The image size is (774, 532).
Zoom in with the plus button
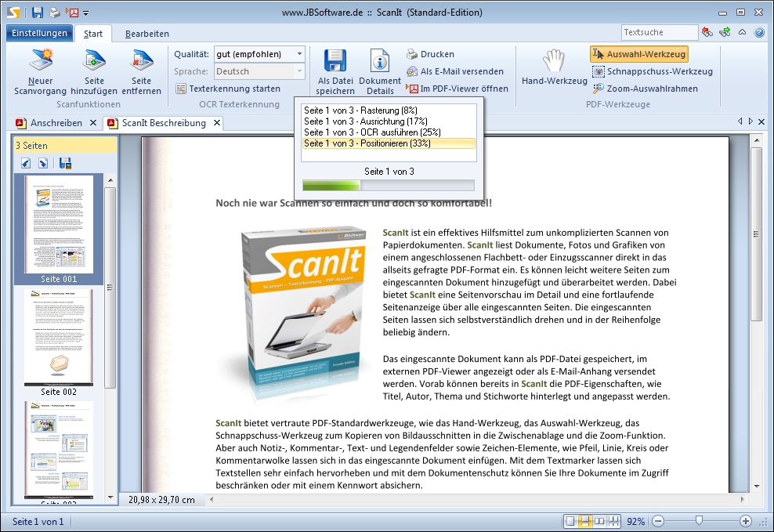point(746,521)
